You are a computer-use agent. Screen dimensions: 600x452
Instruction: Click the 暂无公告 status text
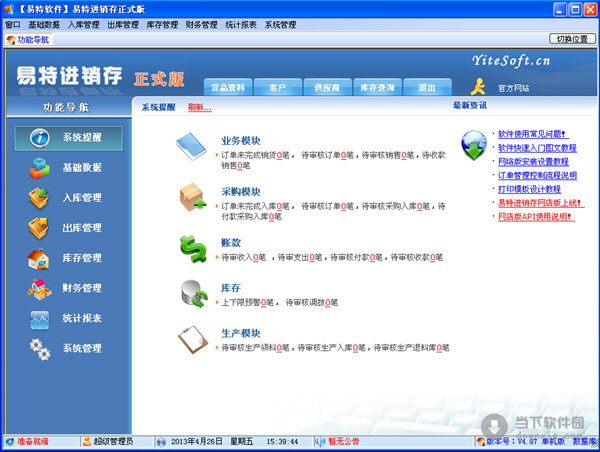344,442
